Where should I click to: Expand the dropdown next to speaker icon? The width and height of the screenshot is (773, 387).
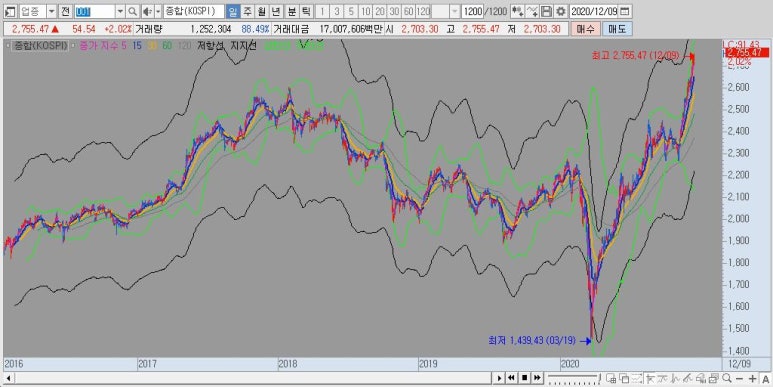pos(158,11)
